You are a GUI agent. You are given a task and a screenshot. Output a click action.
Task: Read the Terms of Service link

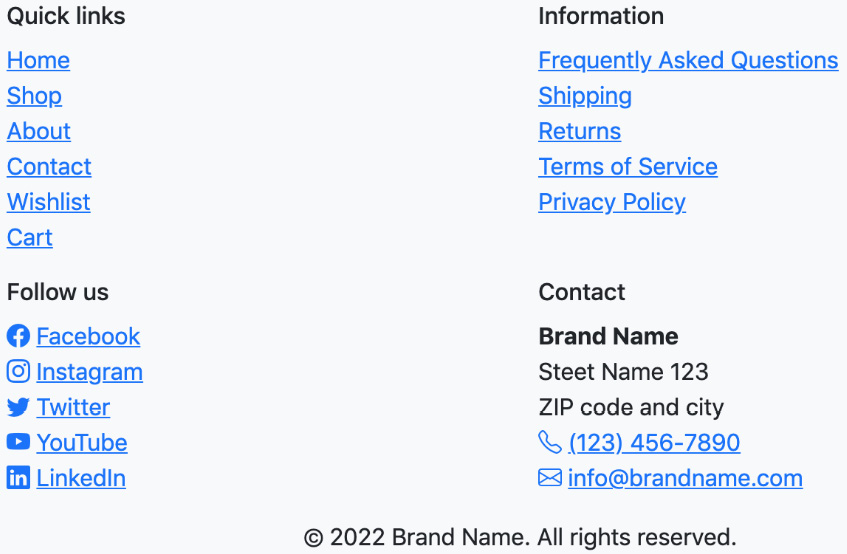coord(628,167)
